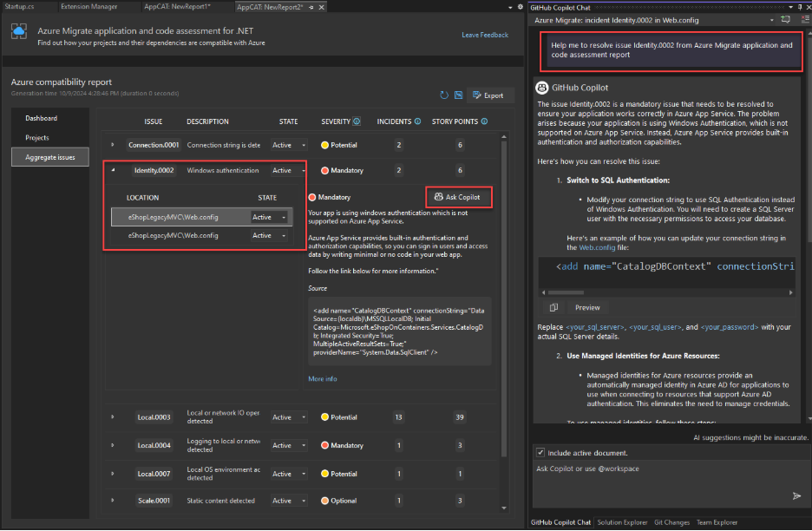Expand the Local.0003 issue details

(112, 416)
